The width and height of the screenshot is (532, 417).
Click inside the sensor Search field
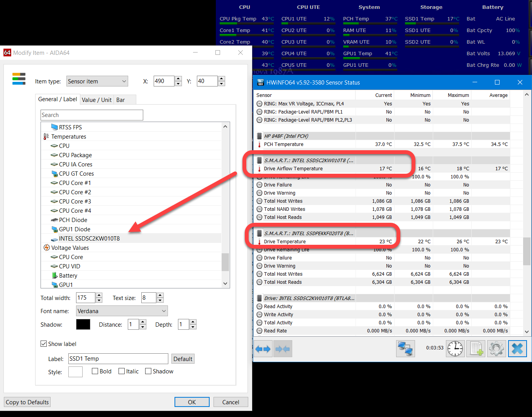click(91, 115)
